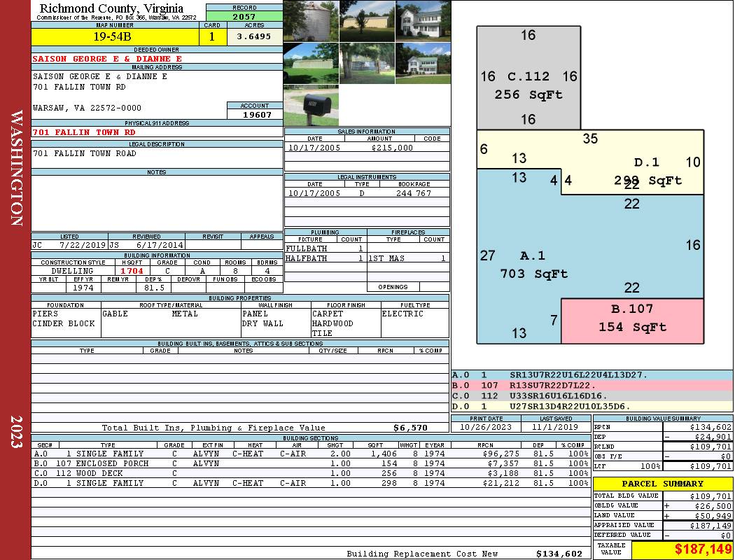The height and width of the screenshot is (560, 735).
Task: Click the 1ST MAS fireplace entry
Action: pyautogui.click(x=386, y=258)
